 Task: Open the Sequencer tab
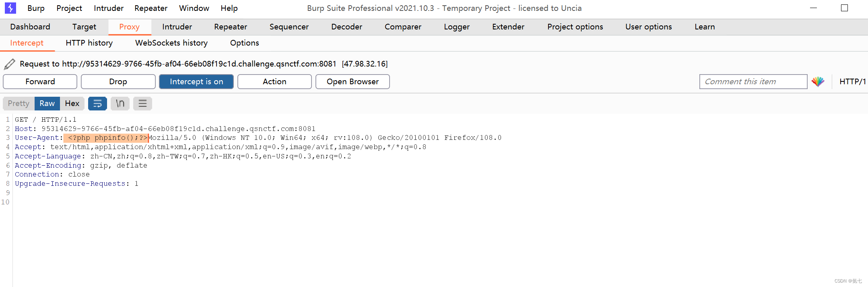coord(289,27)
